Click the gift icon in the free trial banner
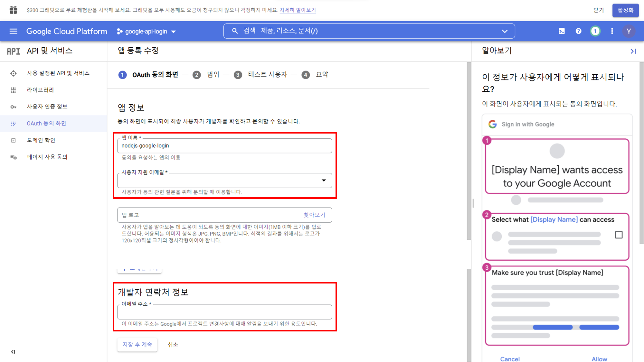Image resolution: width=644 pixels, height=362 pixels. click(x=13, y=10)
